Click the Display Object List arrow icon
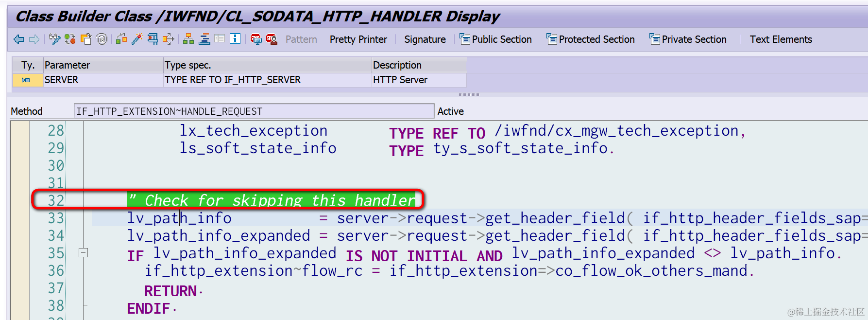The width and height of the screenshot is (868, 320). pyautogui.click(x=169, y=39)
